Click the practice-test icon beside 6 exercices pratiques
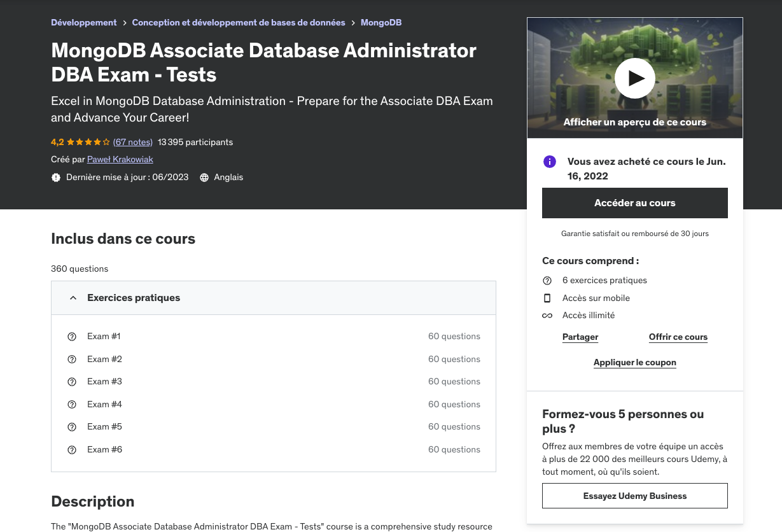 pos(547,281)
